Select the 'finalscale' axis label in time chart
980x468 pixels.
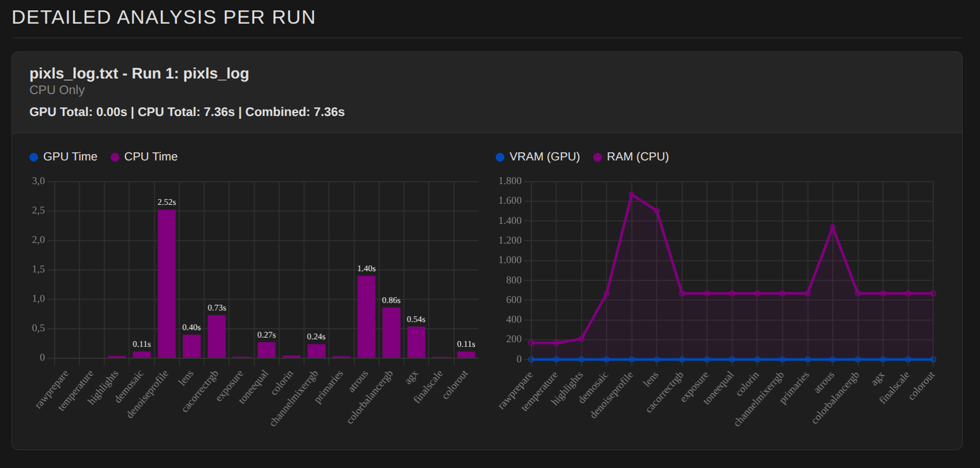tap(428, 387)
